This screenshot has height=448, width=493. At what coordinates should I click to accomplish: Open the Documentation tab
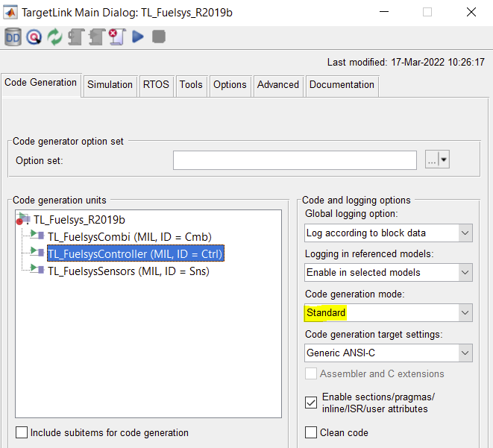pyautogui.click(x=342, y=85)
